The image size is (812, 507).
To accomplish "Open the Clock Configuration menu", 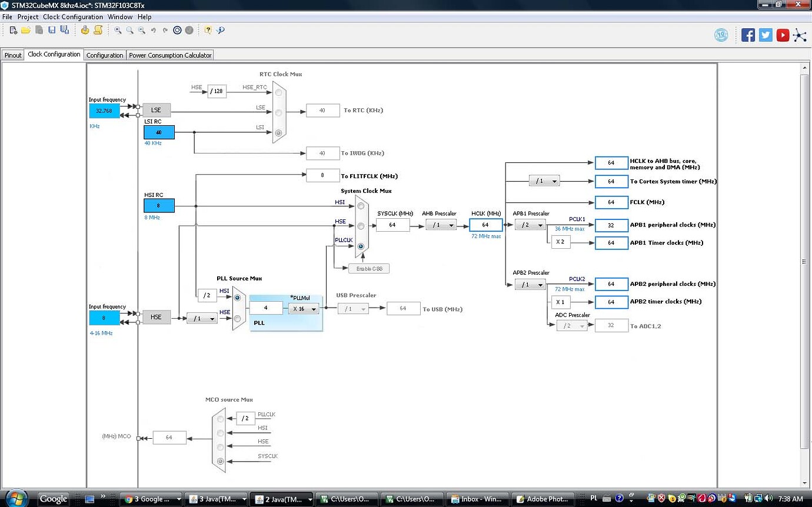I will [73, 16].
